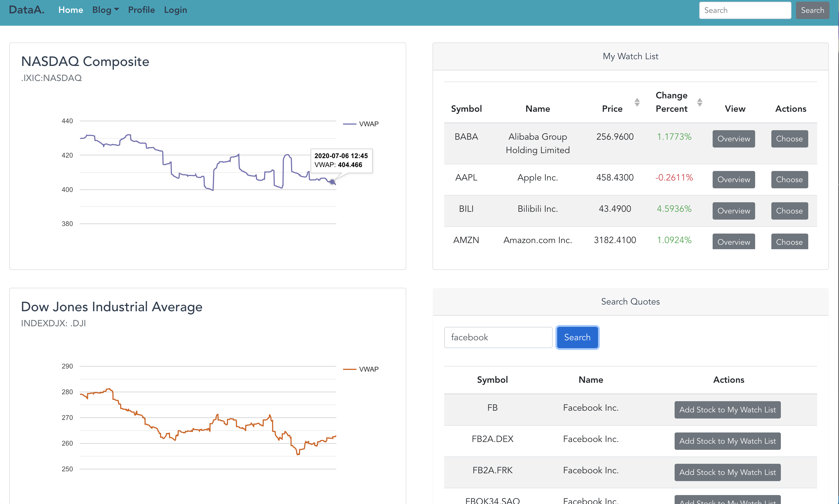Click the navbar Search button
The width and height of the screenshot is (839, 504).
pos(812,10)
